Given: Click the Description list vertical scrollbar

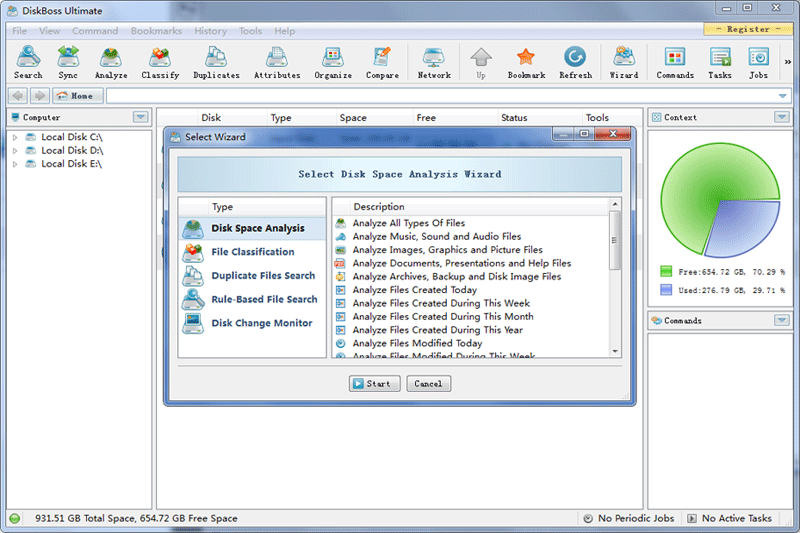Looking at the screenshot, I should pyautogui.click(x=615, y=240).
